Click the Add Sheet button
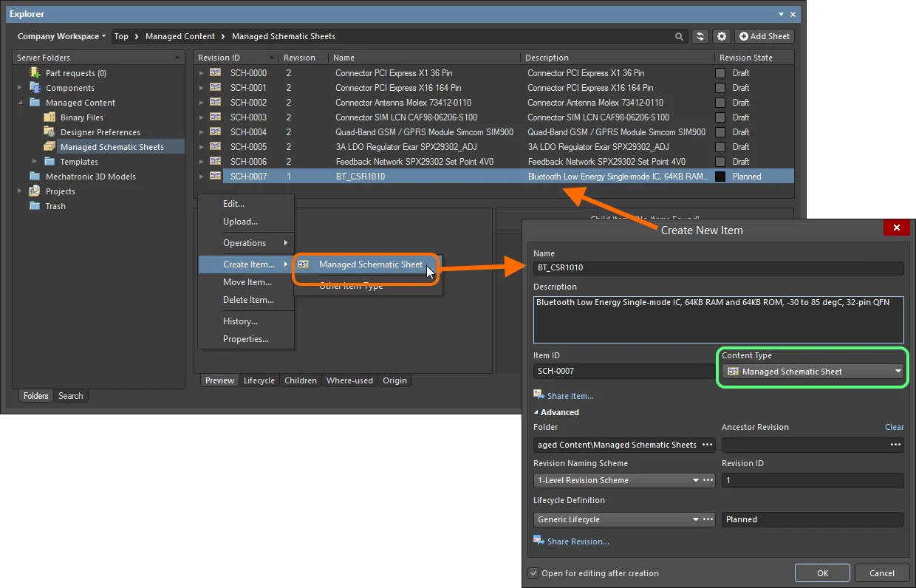 pyautogui.click(x=764, y=35)
